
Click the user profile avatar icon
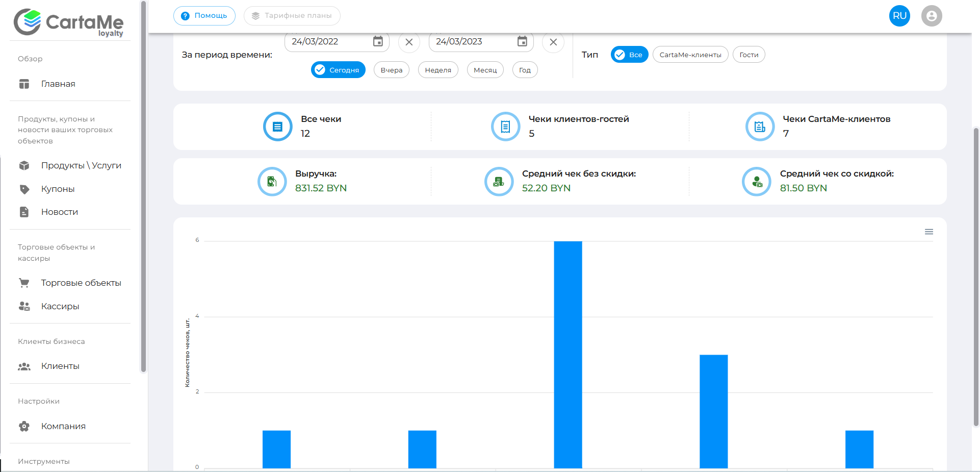click(x=932, y=16)
